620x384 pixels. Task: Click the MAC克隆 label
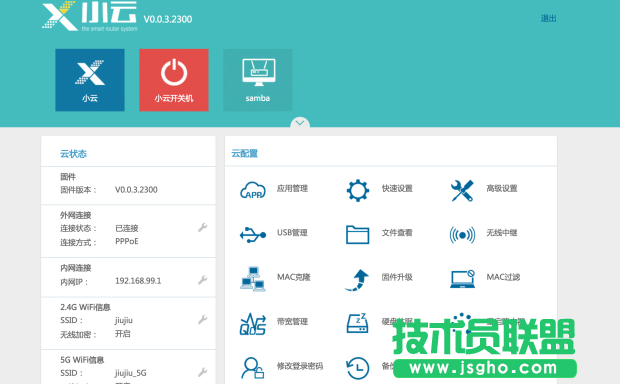click(x=293, y=277)
